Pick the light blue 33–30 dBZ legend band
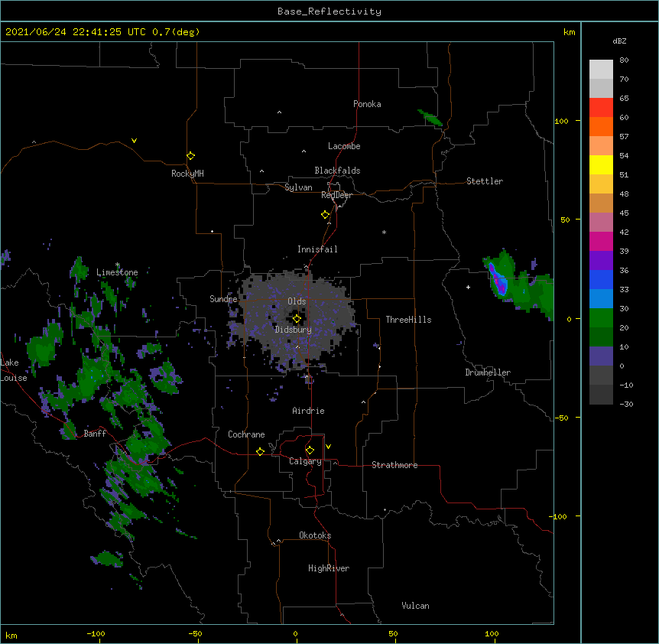 click(601, 299)
